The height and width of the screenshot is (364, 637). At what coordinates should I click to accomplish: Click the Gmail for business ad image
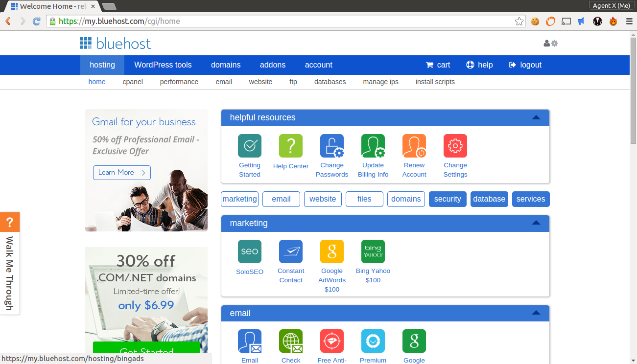146,170
